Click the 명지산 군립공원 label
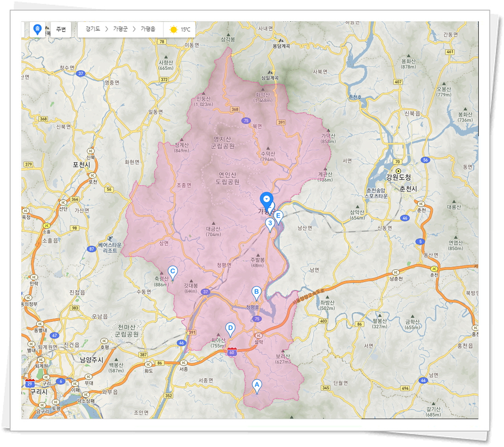This screenshot has width=504, height=447. 222,143
